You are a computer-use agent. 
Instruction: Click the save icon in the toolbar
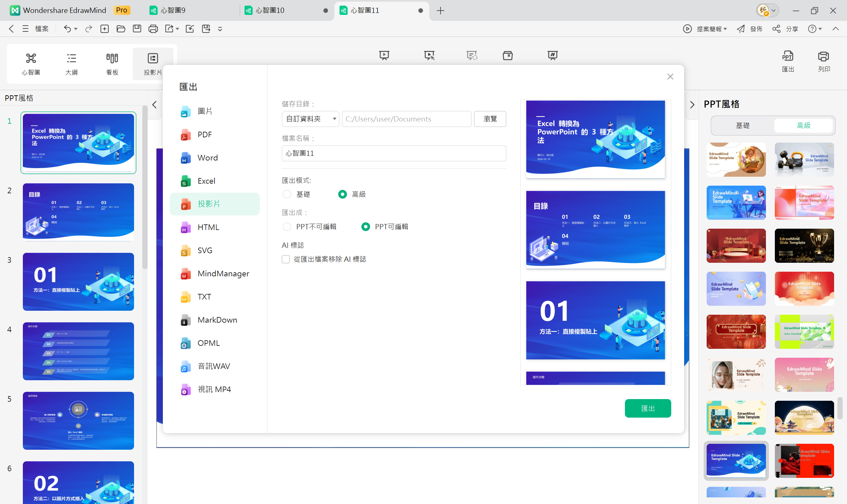pos(137,28)
